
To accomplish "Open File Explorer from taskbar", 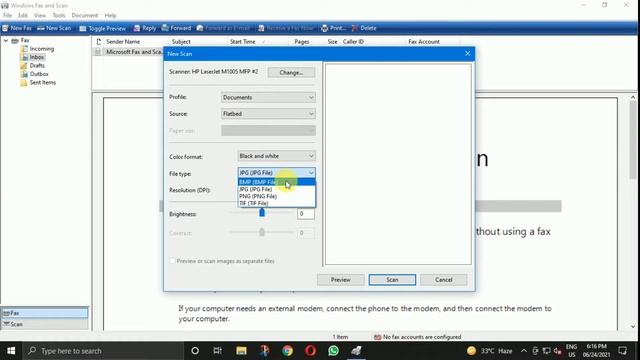I will click(x=241, y=351).
